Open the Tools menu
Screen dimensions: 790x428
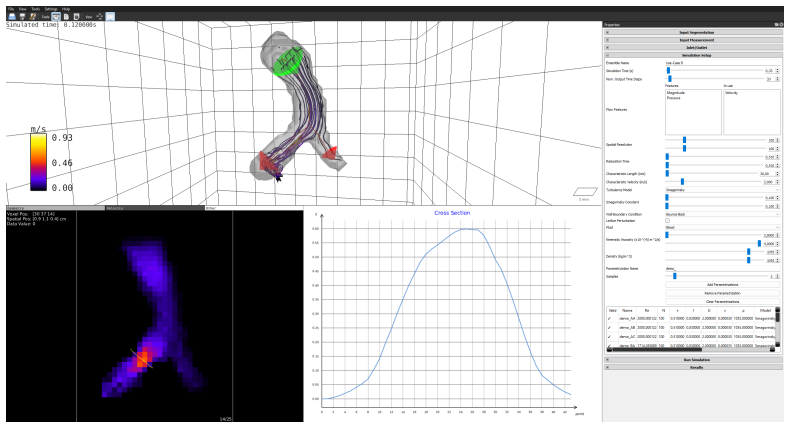click(x=35, y=9)
